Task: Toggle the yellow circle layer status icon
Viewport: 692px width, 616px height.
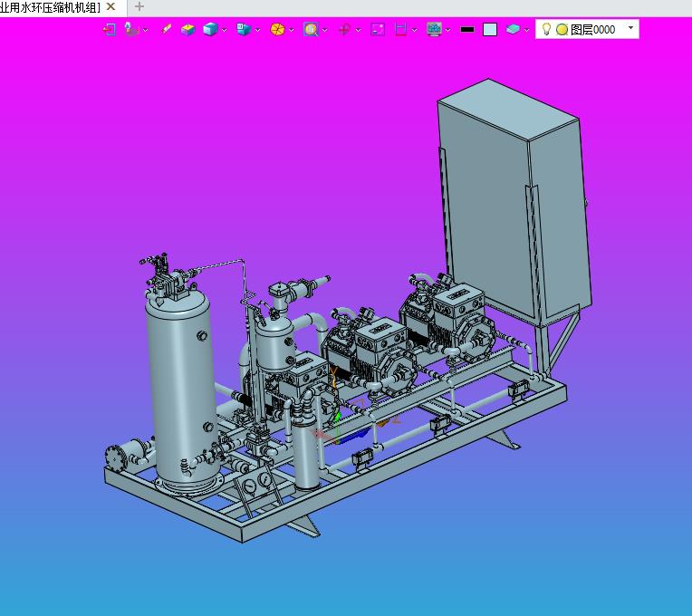Action: [x=562, y=29]
